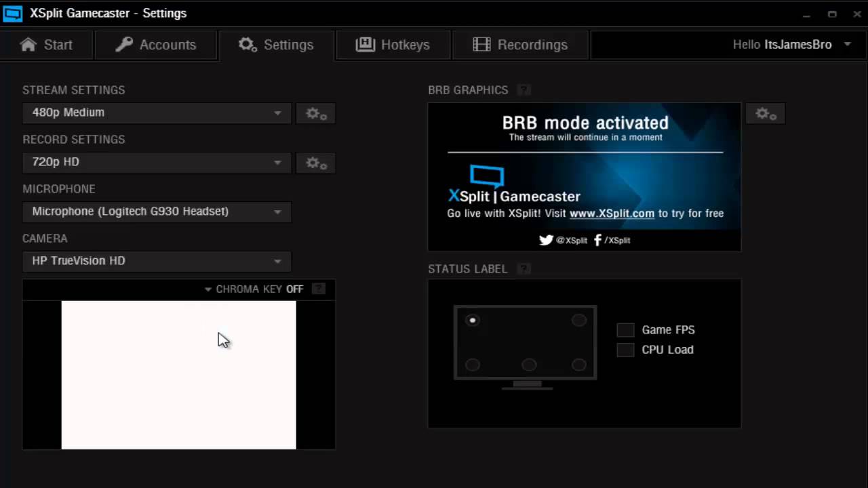Enable the CPU Load checkbox
This screenshot has height=488, width=868.
click(625, 350)
